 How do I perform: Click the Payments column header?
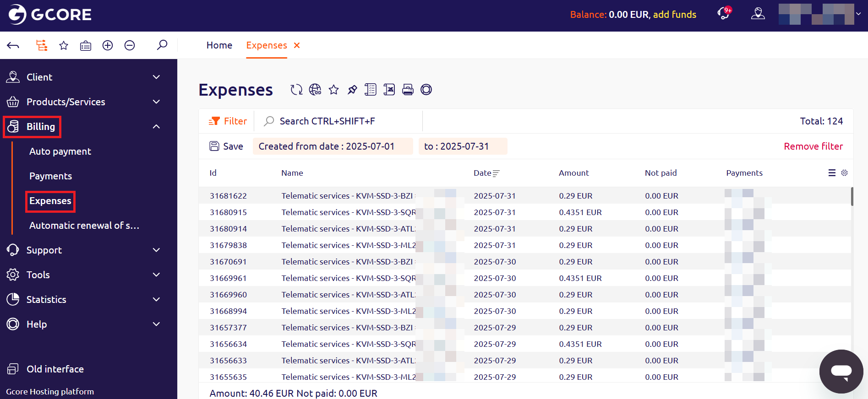pyautogui.click(x=744, y=173)
